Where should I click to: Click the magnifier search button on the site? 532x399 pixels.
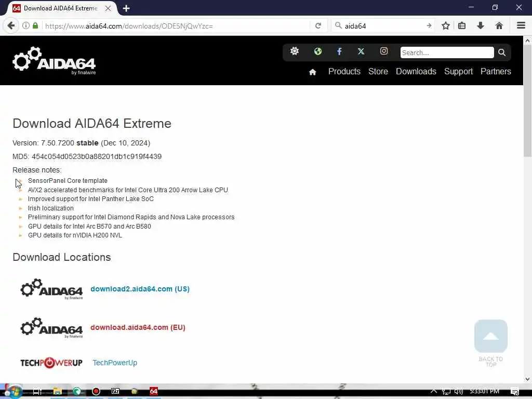(502, 52)
